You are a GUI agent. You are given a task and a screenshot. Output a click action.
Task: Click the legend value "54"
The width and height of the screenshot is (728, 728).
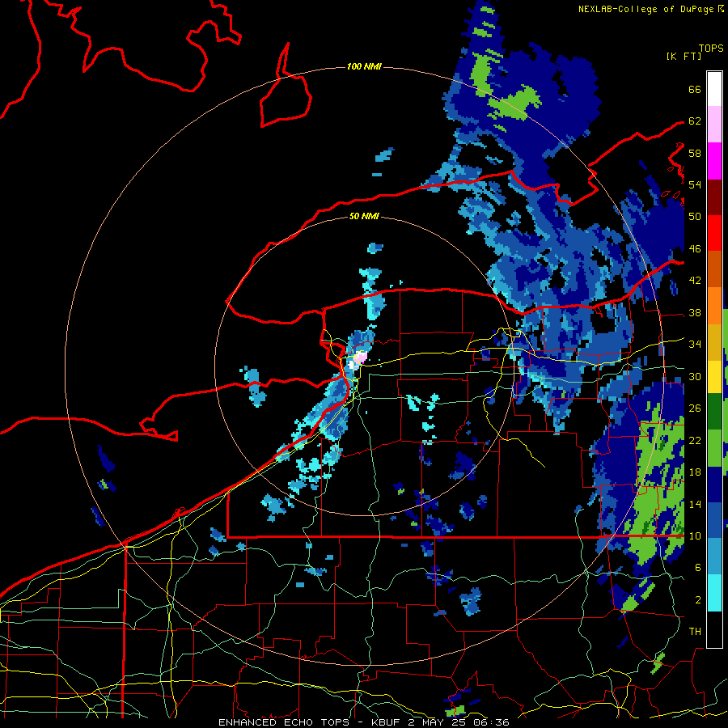click(x=695, y=184)
